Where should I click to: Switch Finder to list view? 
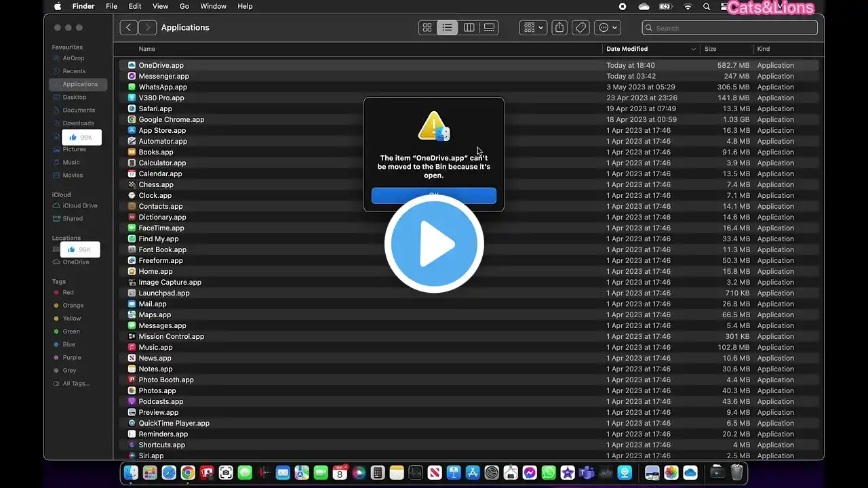[448, 28]
